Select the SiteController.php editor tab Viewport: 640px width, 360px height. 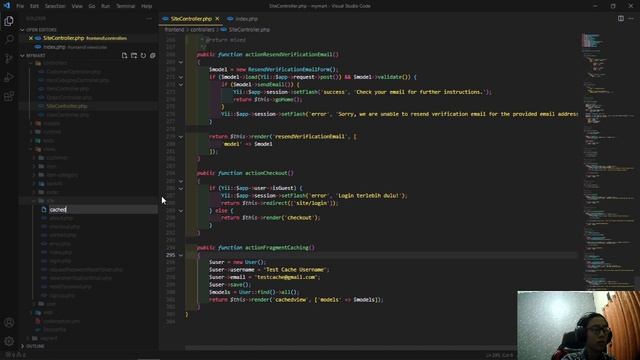click(191, 19)
